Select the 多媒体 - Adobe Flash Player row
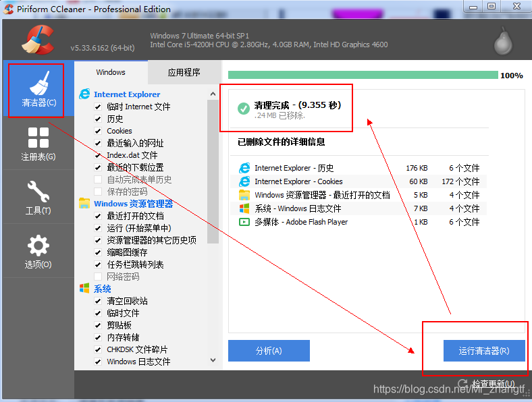Screen dimensions: 532x402 (358, 222)
